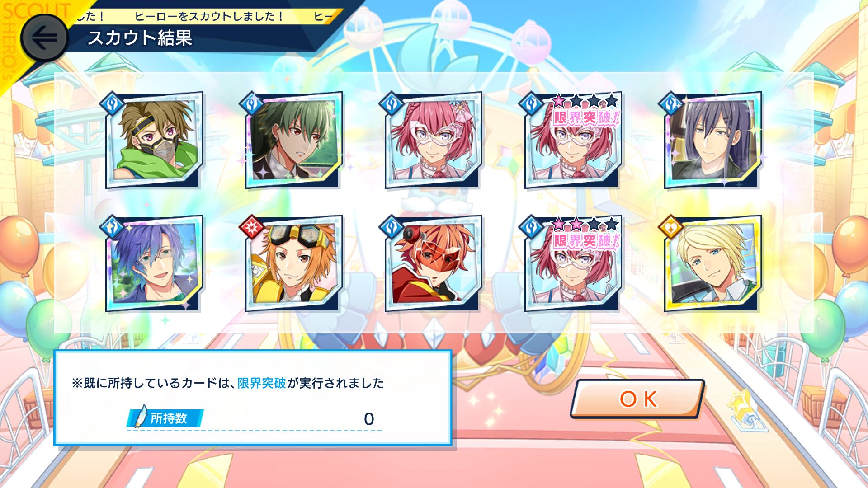Screen dimensions: 868x488
Task: Select the orange-haired goggles hero card
Action: click(294, 263)
